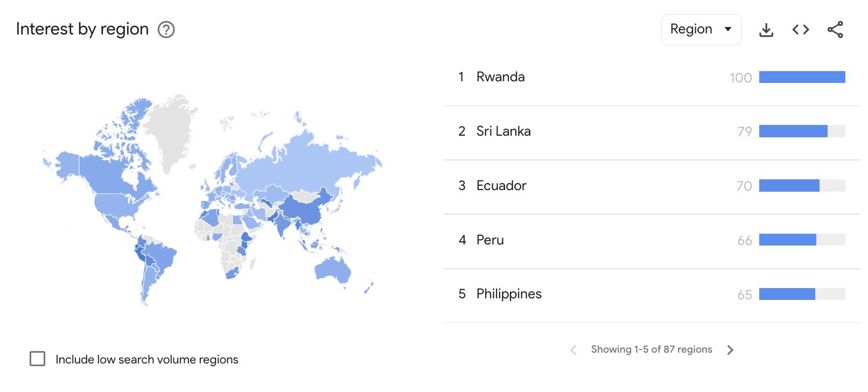The width and height of the screenshot is (868, 392).
Task: Open Ecuador's regional trend details
Action: click(501, 185)
